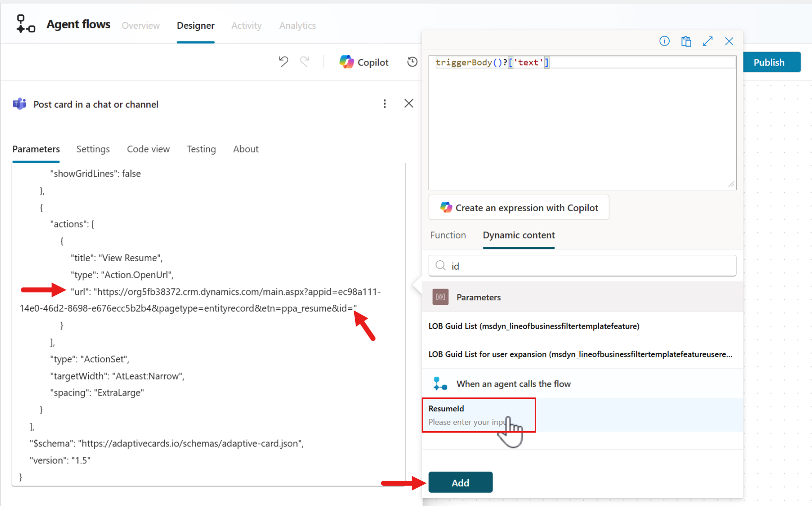This screenshot has width=812, height=506.
Task: Go to the Overview tab
Action: [140, 25]
